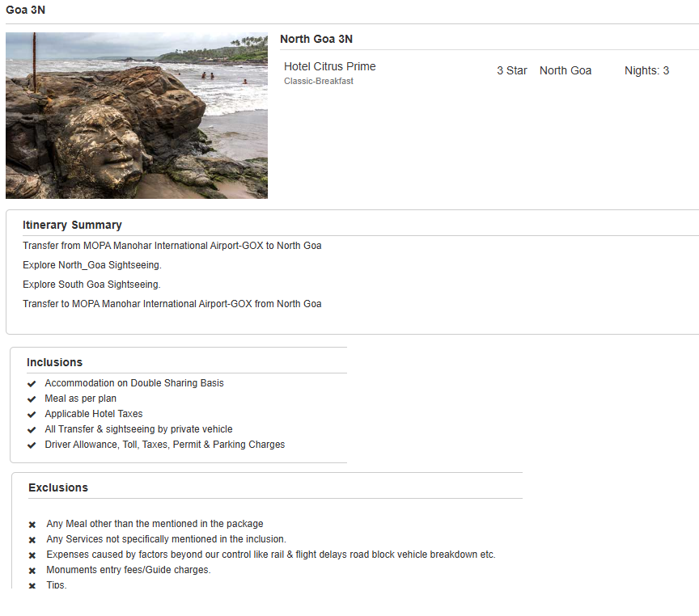This screenshot has height=616, width=699.
Task: Click the 'North Goa' location text in hotel row
Action: tap(566, 70)
